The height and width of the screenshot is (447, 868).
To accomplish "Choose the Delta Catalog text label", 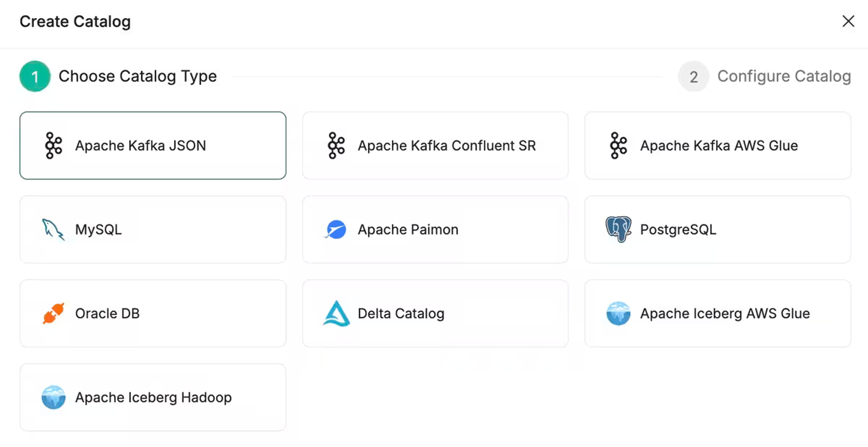I will tap(401, 314).
